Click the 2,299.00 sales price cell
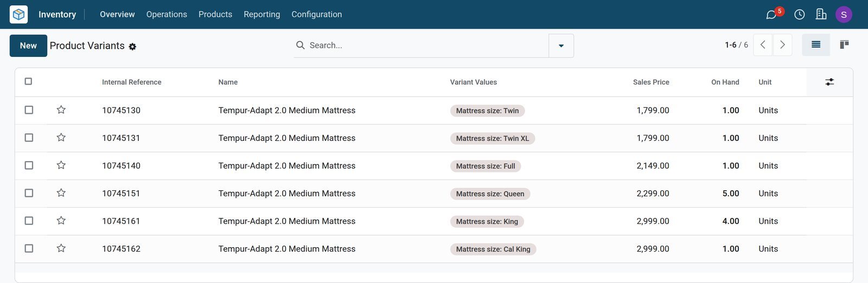Viewport: 868px width, 283px height. [x=653, y=194]
